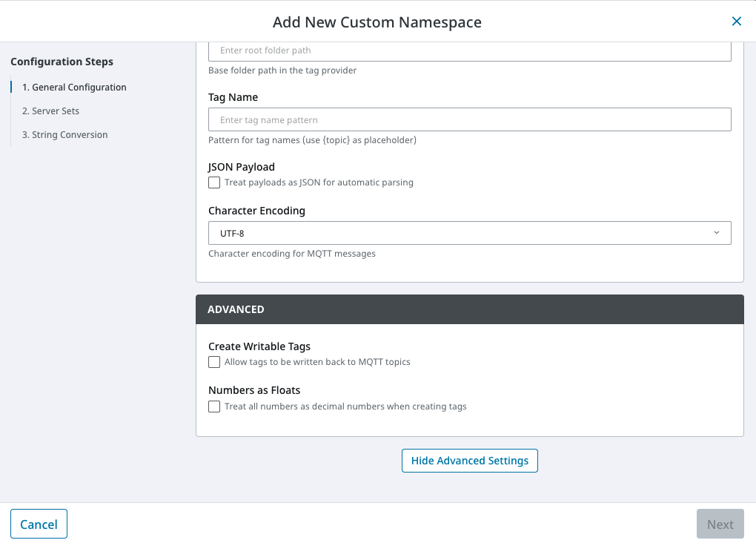This screenshot has width=756, height=543.
Task: Click into the Tag Name pattern field
Action: click(x=469, y=120)
